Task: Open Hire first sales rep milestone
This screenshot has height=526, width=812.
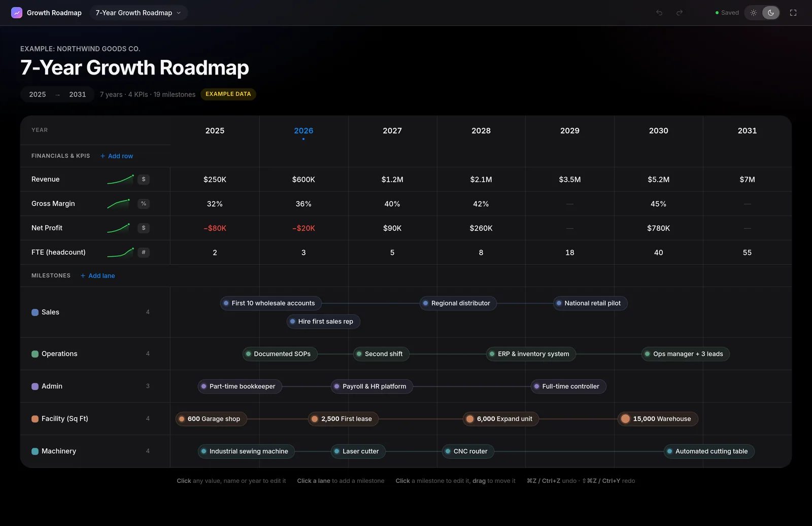Action: (x=323, y=322)
